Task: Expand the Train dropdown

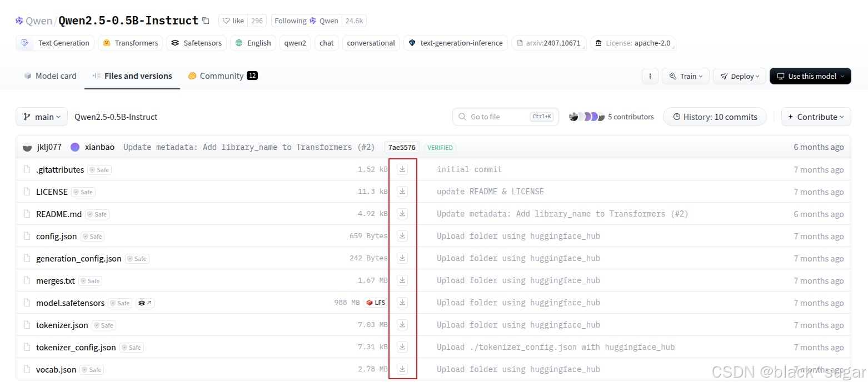Action: 686,76
